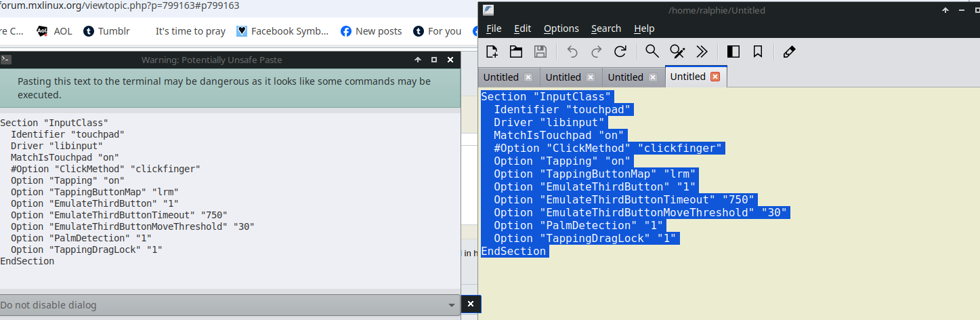Click keep-above arrow in warning dialog title bar

coord(418,60)
